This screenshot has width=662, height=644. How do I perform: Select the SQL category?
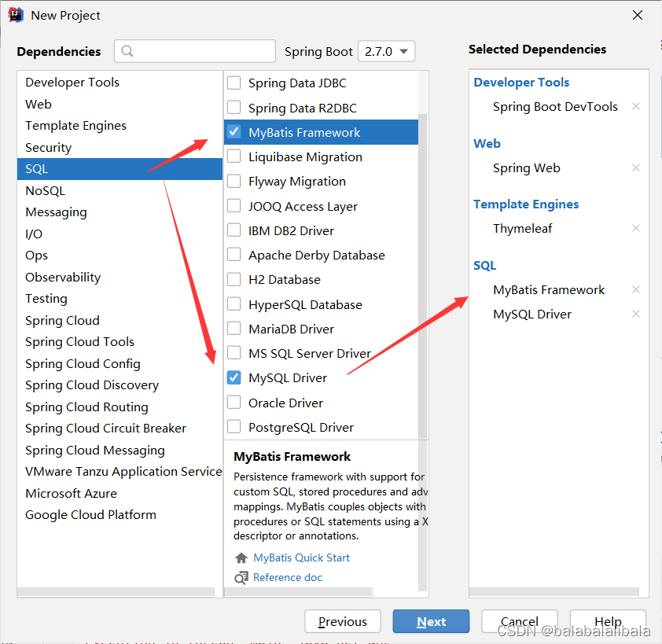pyautogui.click(x=120, y=169)
